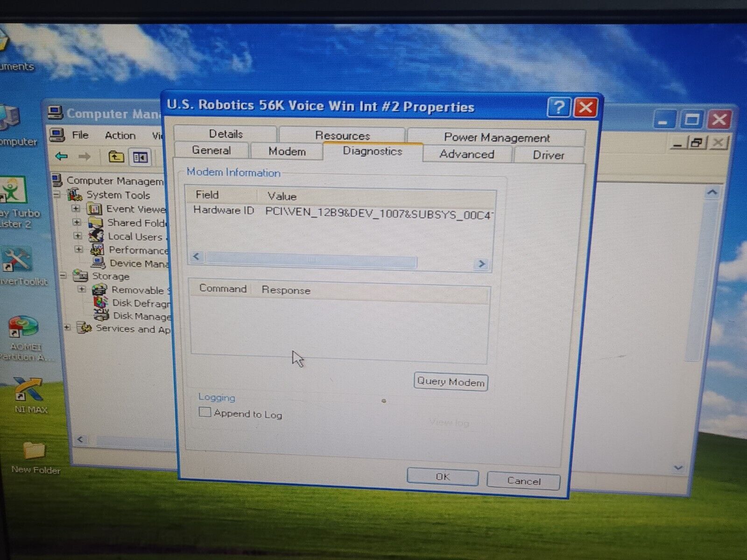Open Action menu in Computer Management
747x560 pixels.
click(x=120, y=135)
